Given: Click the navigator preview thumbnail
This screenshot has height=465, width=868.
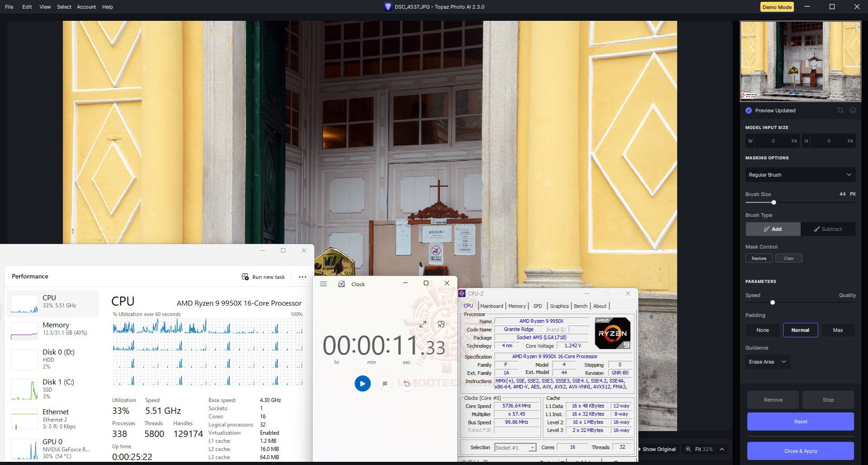Looking at the screenshot, I should (801, 61).
